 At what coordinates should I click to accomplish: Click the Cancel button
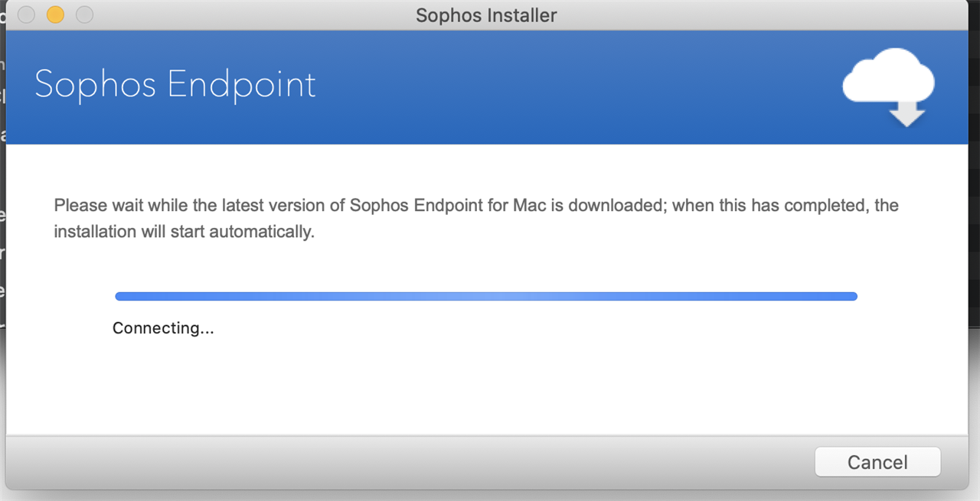pyautogui.click(x=877, y=462)
